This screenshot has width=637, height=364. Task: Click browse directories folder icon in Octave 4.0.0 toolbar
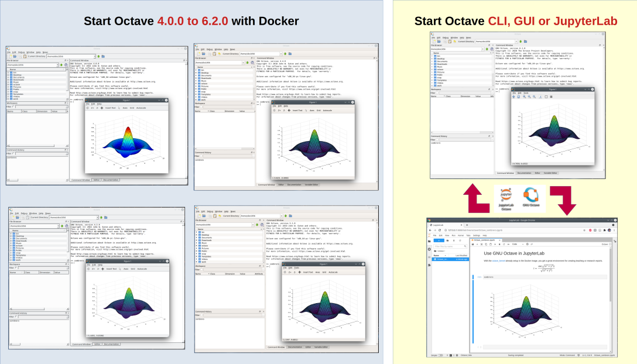coord(103,56)
